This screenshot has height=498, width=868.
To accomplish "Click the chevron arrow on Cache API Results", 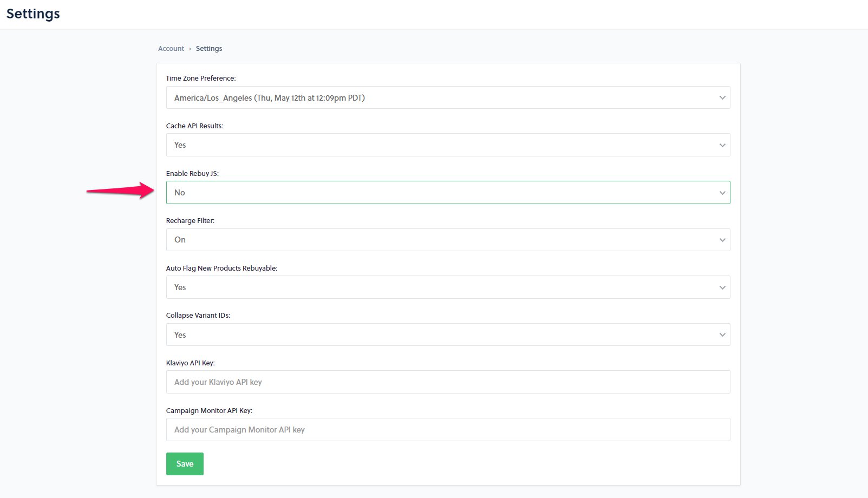I will coord(722,145).
